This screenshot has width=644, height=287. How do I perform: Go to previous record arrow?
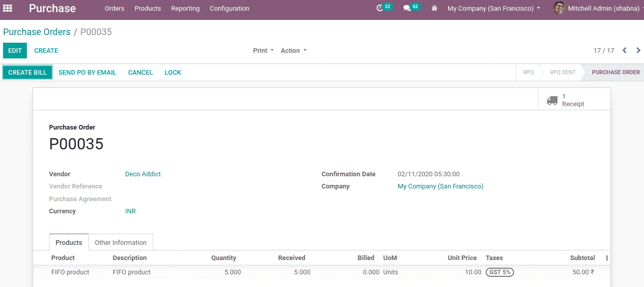pyautogui.click(x=625, y=50)
